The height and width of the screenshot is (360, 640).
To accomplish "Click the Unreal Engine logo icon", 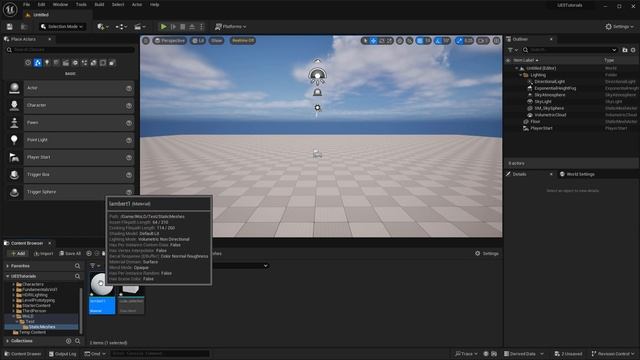I will (x=10, y=9).
